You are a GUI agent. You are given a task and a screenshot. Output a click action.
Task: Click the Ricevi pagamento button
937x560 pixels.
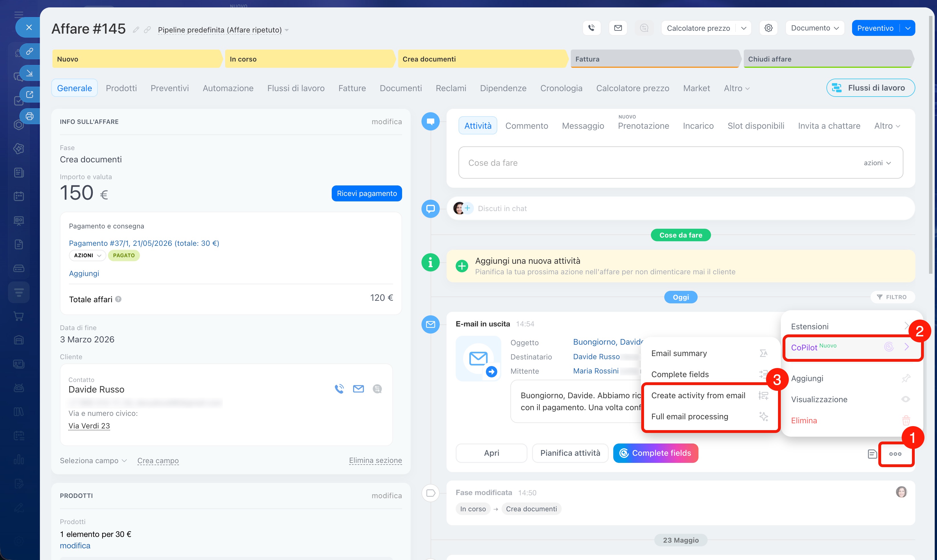click(x=366, y=193)
